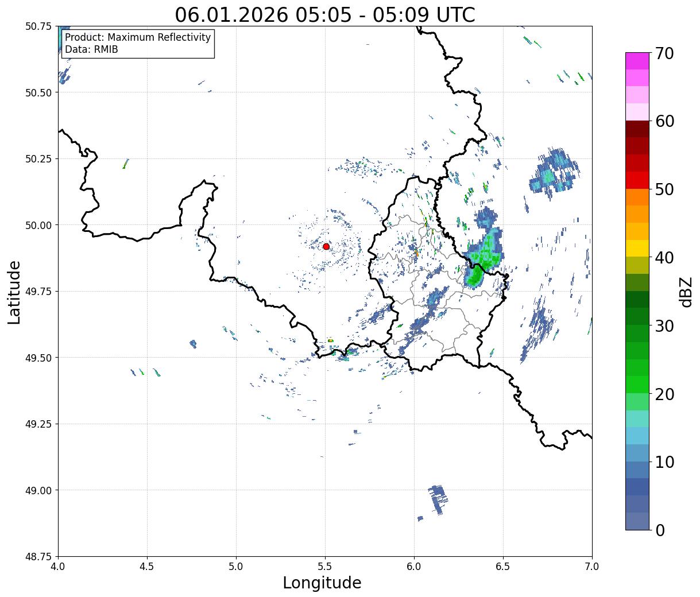Viewport: 700px width, 597px height.
Task: Click the colorbar tick label 0
Action: [660, 530]
